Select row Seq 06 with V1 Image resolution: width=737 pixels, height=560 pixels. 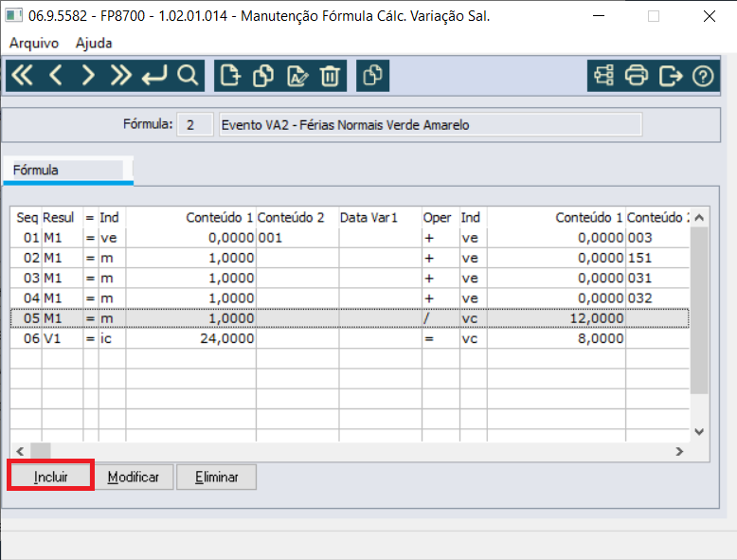(x=350, y=338)
